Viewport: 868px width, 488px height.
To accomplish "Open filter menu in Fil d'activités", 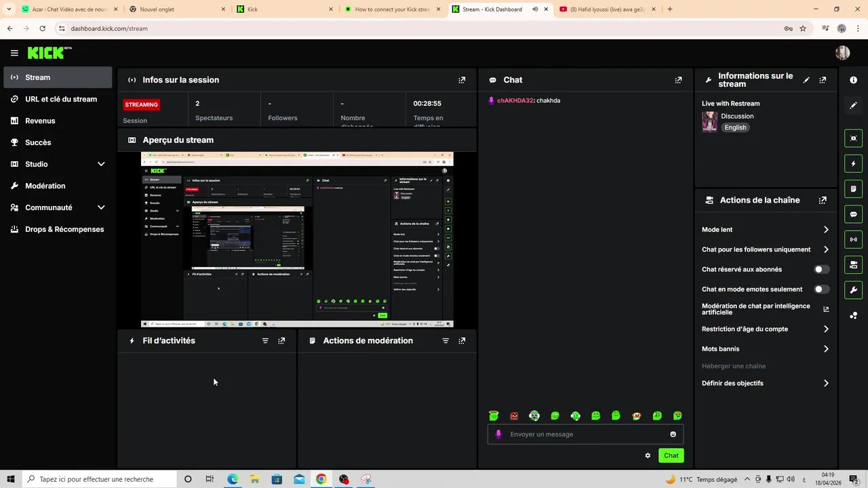I will click(265, 341).
